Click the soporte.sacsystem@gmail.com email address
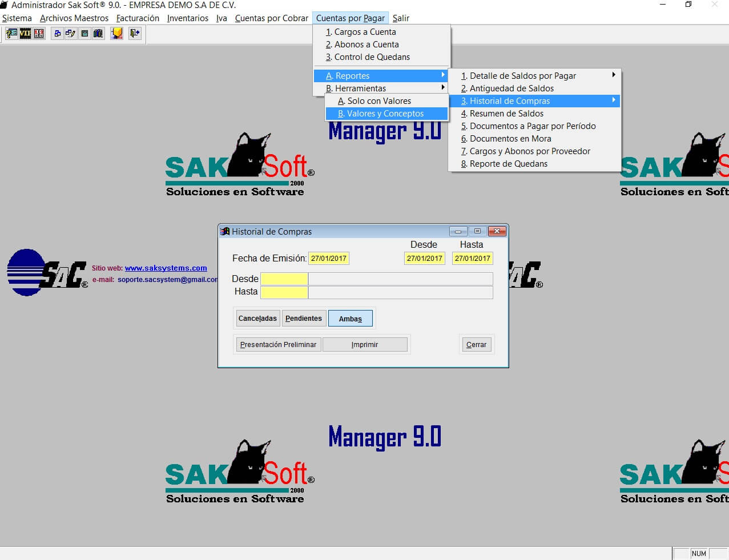 point(168,280)
